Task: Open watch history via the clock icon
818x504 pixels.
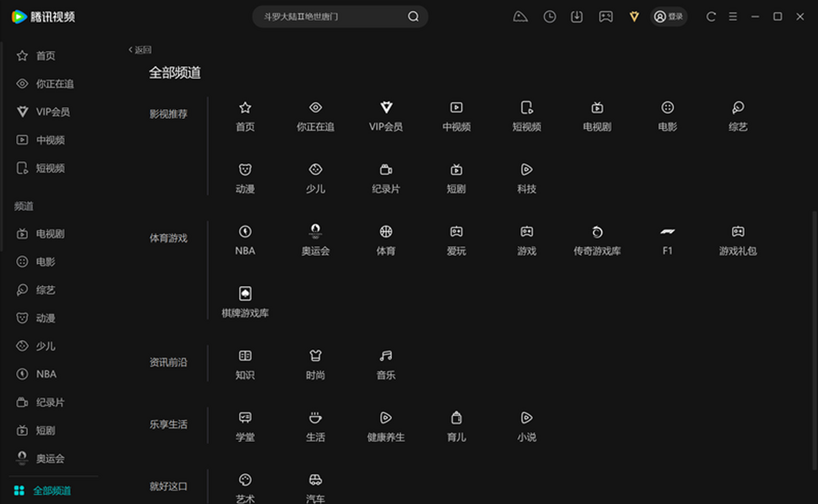Action: click(549, 16)
